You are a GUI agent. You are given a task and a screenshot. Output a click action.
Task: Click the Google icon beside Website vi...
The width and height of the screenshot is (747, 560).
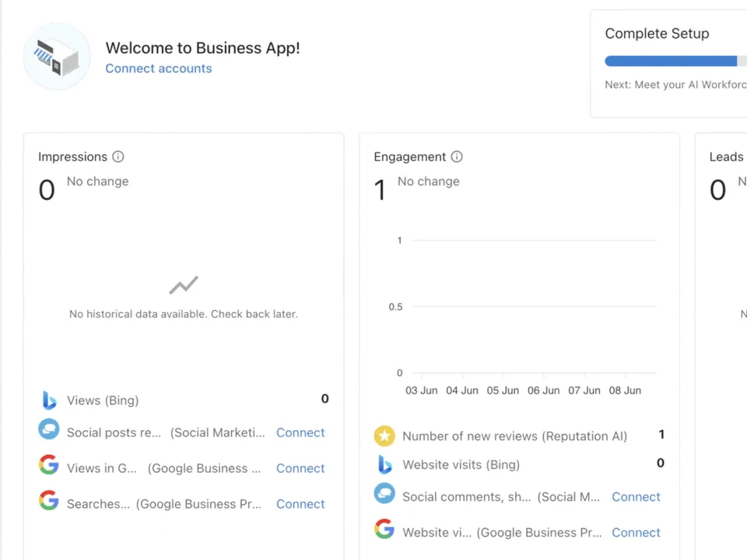click(x=384, y=529)
